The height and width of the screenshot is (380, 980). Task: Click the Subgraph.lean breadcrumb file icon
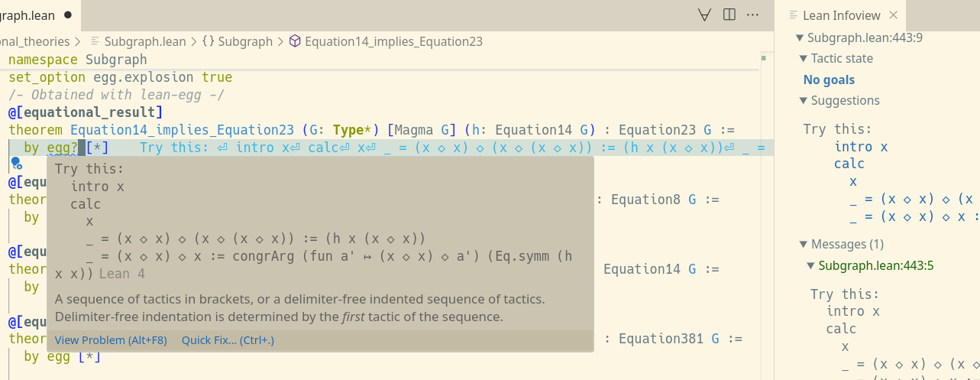coord(95,41)
